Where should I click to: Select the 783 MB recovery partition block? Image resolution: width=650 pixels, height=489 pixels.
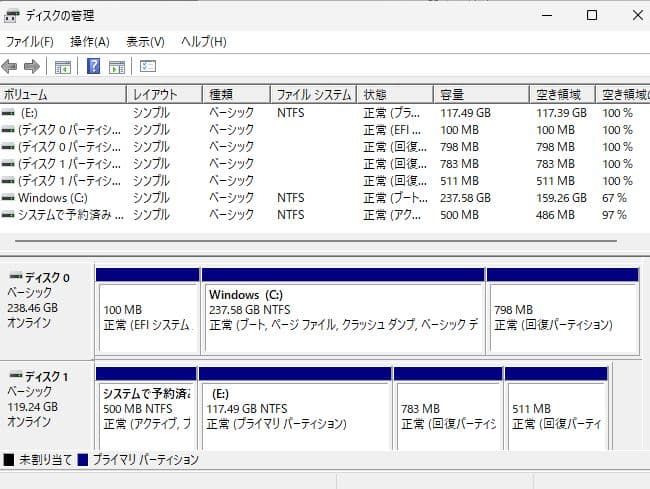pyautogui.click(x=448, y=409)
